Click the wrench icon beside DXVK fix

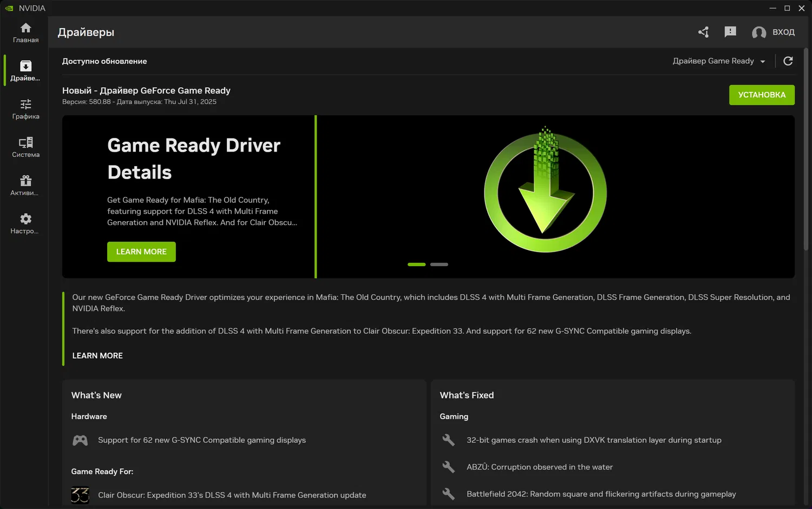(449, 440)
